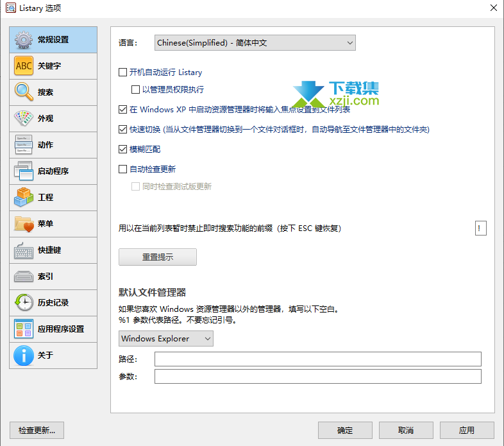Click 取消 to cancel changes
Screen dimensions: 504x446
(406, 431)
